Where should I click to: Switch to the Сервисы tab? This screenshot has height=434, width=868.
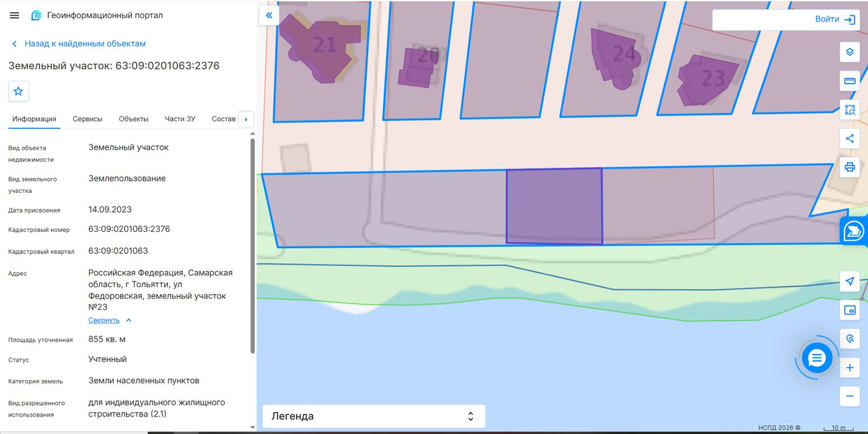87,119
